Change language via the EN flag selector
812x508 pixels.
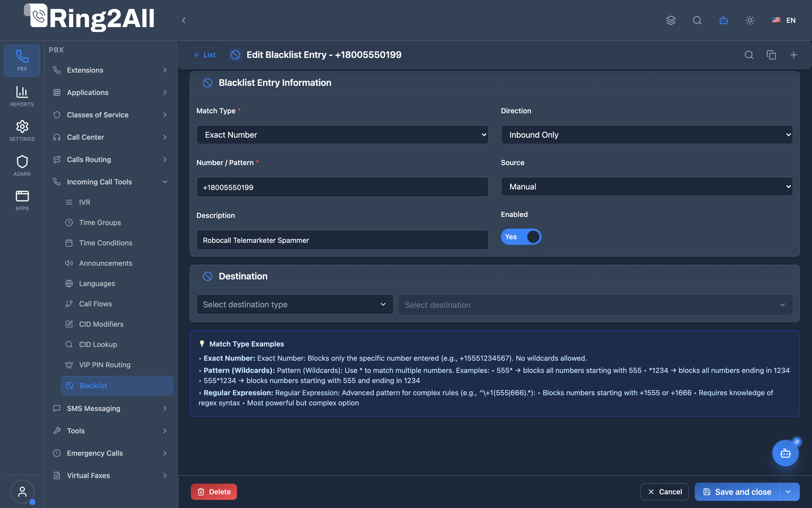click(784, 21)
